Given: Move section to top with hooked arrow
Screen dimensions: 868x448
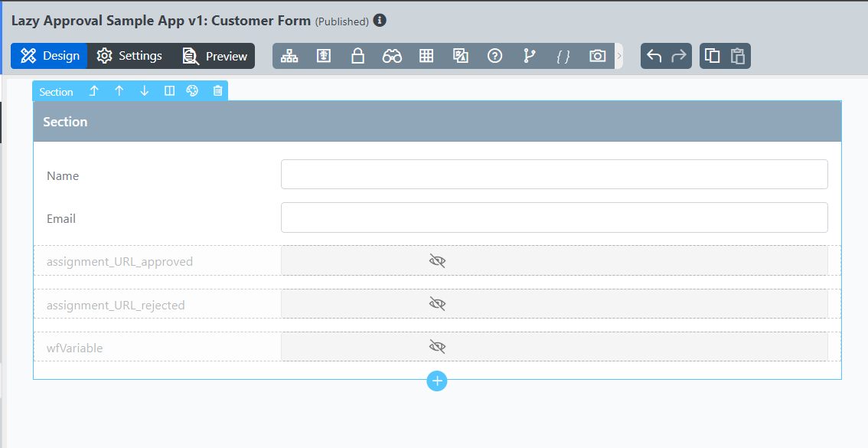Looking at the screenshot, I should pos(94,91).
